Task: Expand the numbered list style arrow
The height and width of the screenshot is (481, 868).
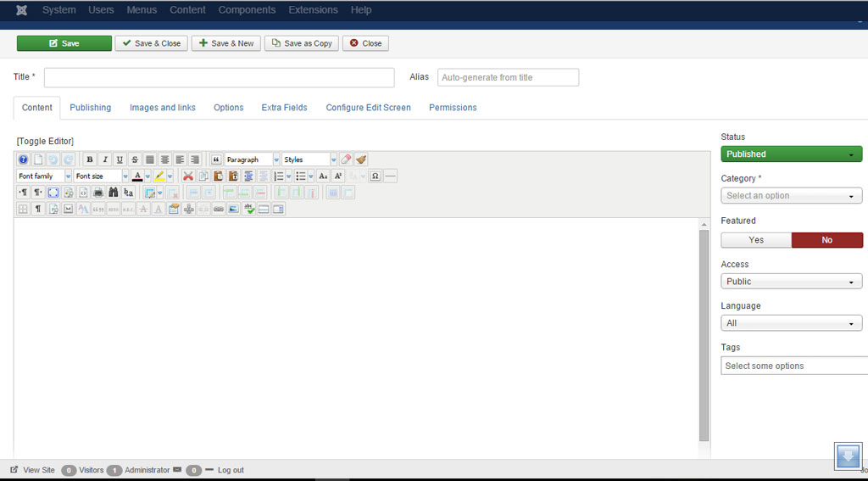Action: pyautogui.click(x=289, y=176)
